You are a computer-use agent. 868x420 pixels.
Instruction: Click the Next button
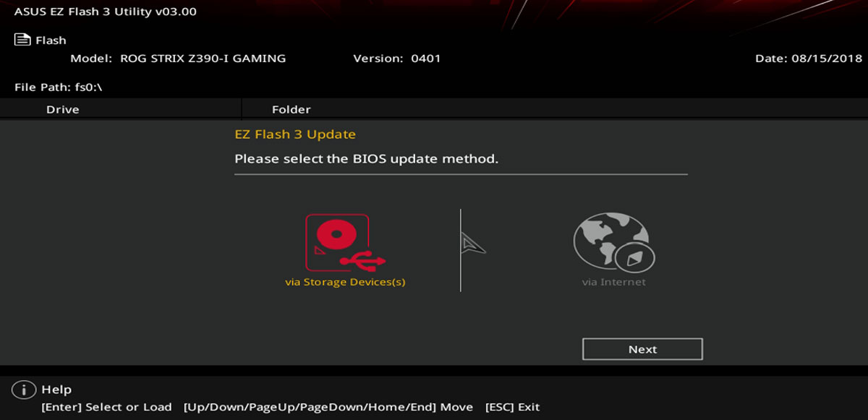tap(642, 349)
